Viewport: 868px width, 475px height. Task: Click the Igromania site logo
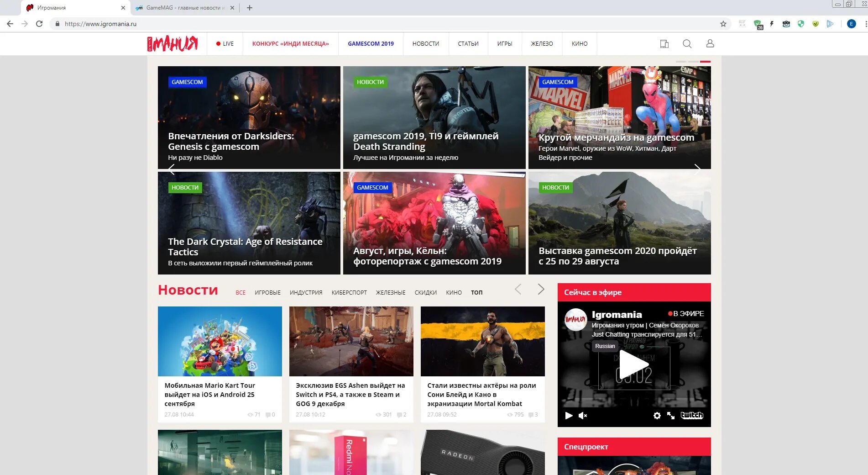(x=173, y=43)
